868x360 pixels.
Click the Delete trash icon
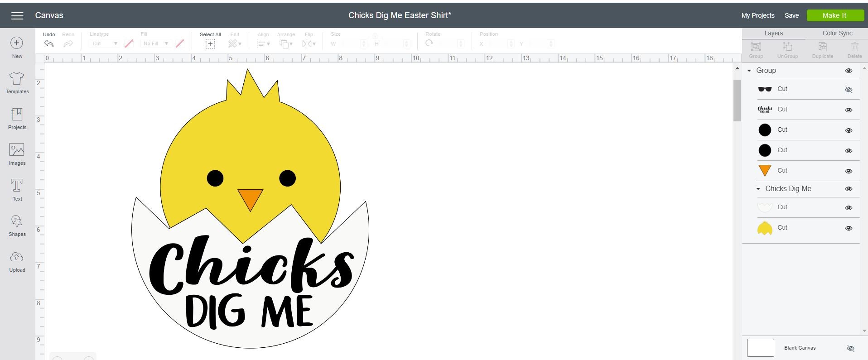pos(854,47)
